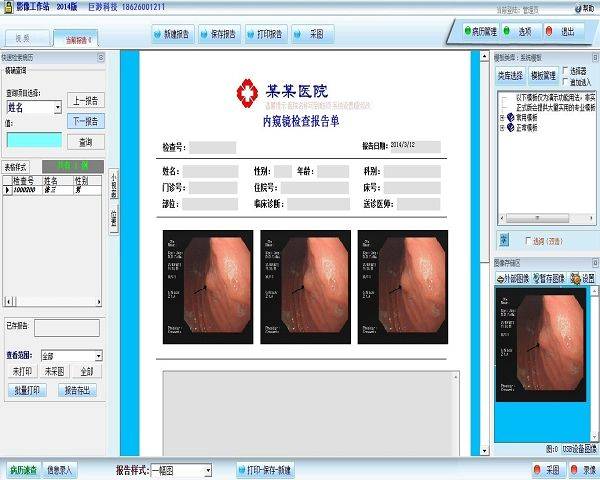This screenshot has height=480, width=600.
Task: Click the 下一报告 (Next Report) button
Action: pos(86,120)
